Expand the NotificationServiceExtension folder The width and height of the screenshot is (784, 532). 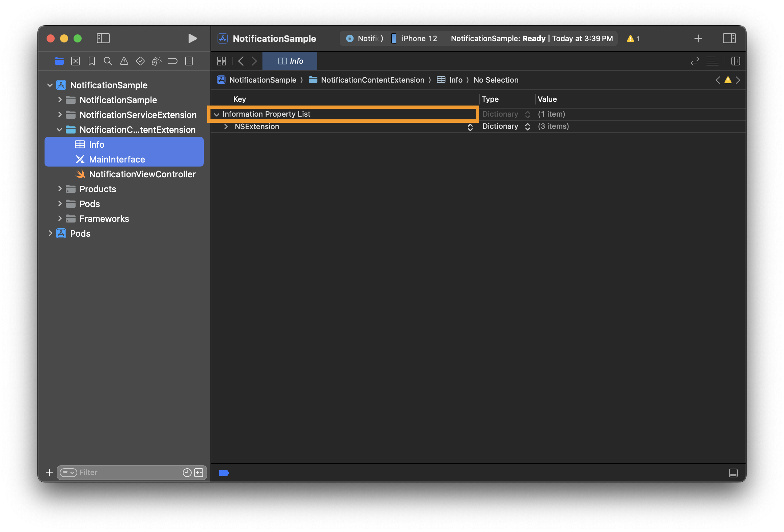pos(60,115)
